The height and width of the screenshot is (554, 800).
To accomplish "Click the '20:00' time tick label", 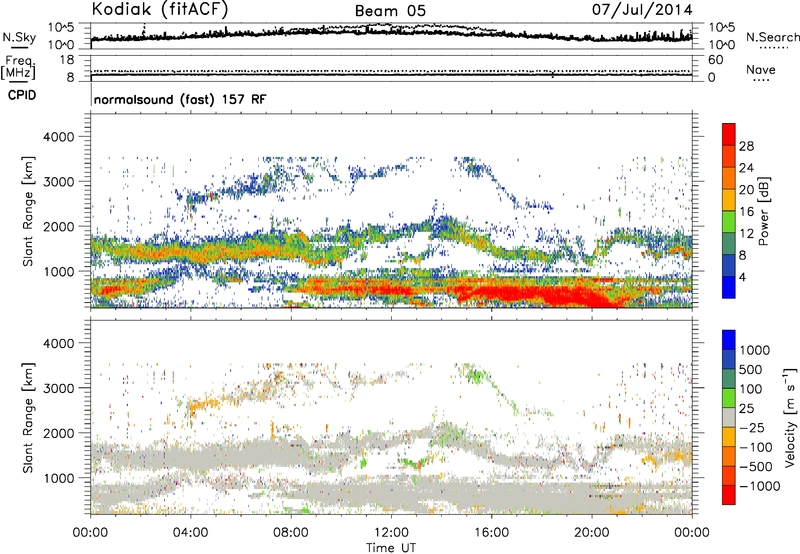I will [x=591, y=533].
